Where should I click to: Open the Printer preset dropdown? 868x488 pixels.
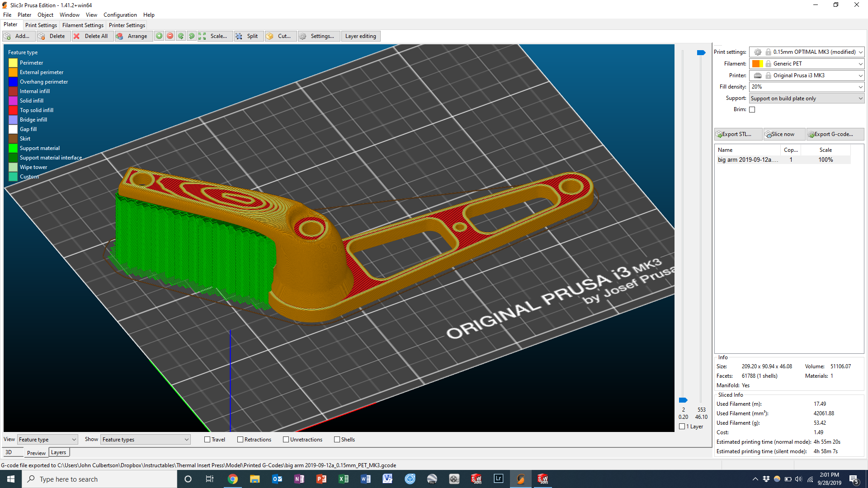point(807,75)
